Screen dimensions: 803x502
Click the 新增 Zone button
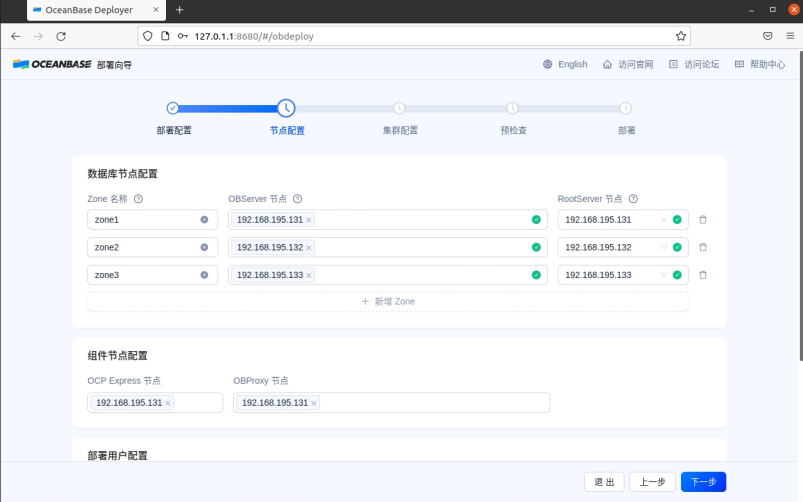point(388,302)
